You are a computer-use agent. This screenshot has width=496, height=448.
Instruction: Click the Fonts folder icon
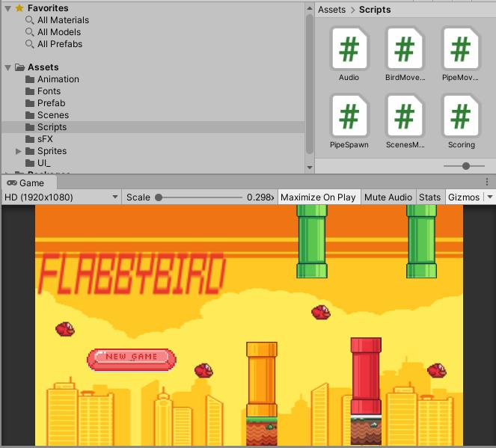coord(30,91)
